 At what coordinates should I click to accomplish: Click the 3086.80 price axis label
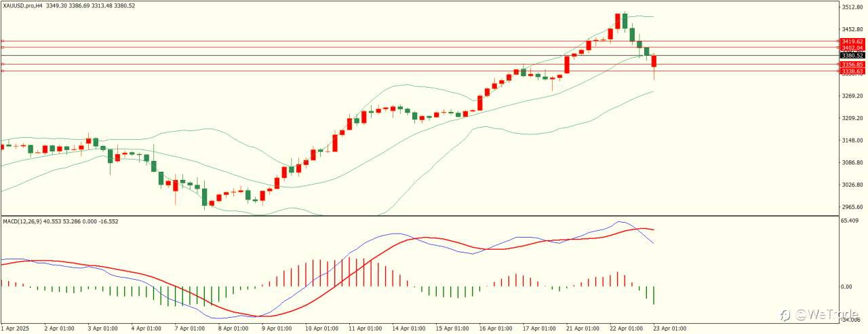(852, 163)
